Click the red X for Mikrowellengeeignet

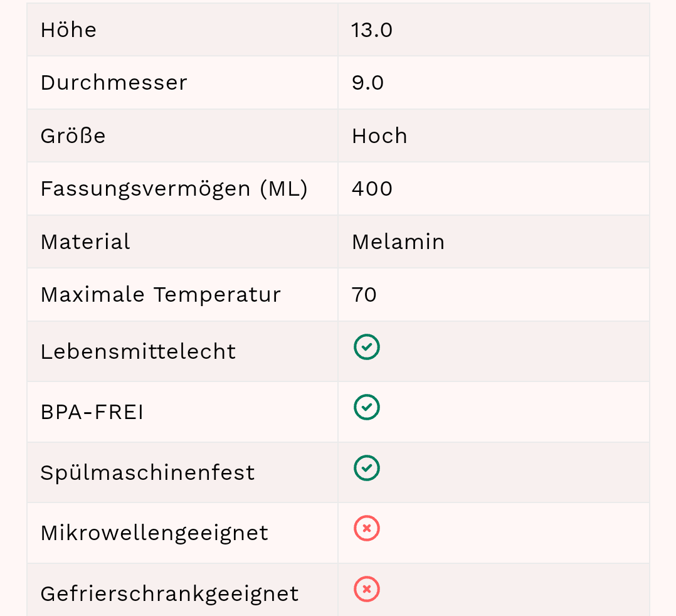tap(367, 529)
